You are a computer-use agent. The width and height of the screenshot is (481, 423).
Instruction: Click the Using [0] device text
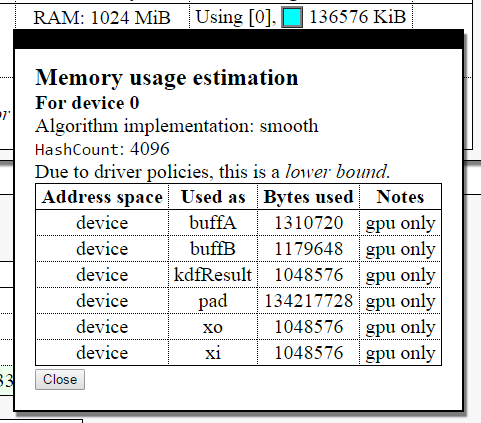236,17
